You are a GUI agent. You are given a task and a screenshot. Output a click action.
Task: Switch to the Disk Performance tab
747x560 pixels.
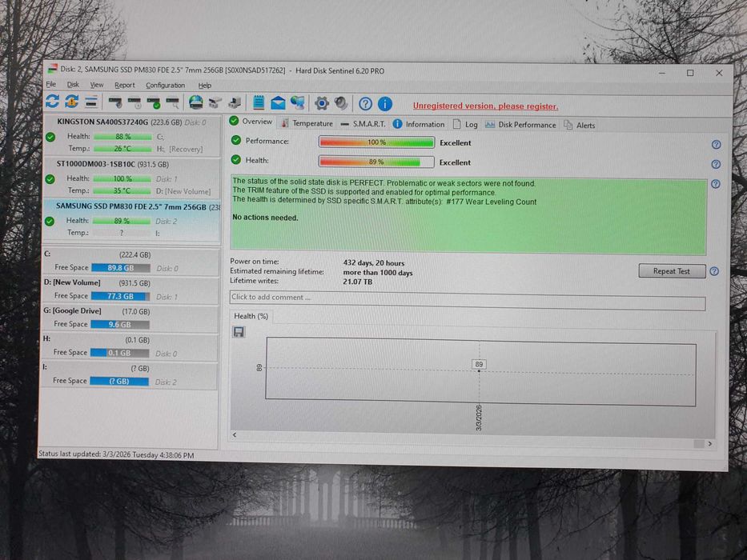[x=520, y=125]
